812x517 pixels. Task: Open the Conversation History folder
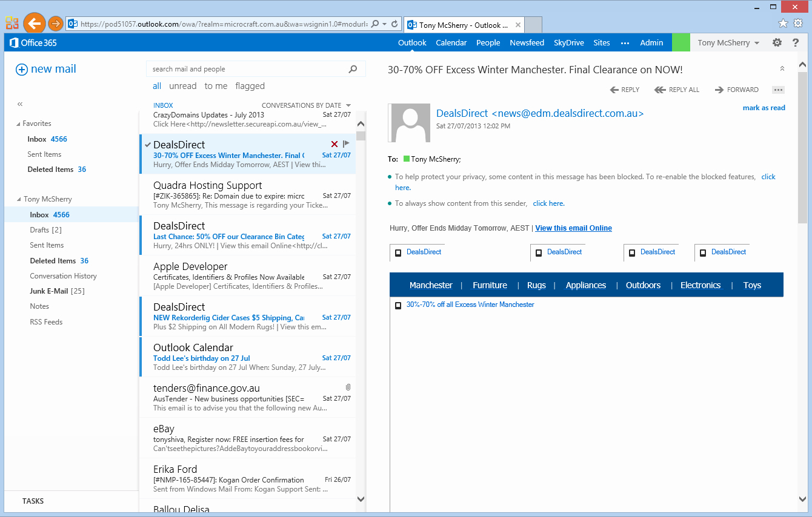click(x=63, y=276)
